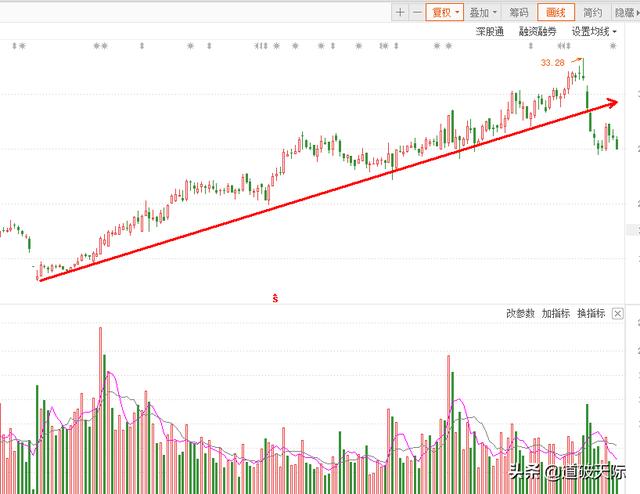This screenshot has width=640, height=494.
Task: Click 改参数 to edit indicator parameters
Action: [520, 314]
